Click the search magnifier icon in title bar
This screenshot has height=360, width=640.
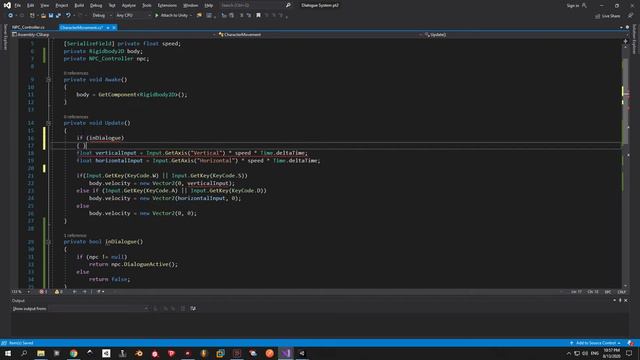click(288, 5)
